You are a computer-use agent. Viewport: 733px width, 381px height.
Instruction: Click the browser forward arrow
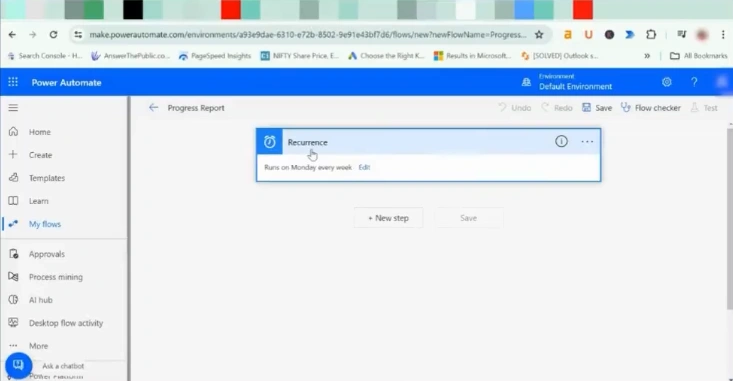pyautogui.click(x=32, y=35)
